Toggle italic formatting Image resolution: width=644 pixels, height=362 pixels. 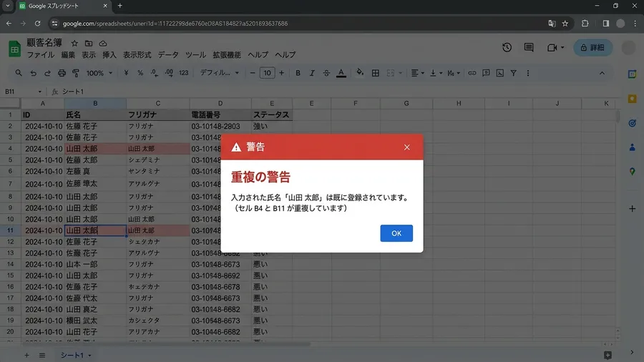312,73
